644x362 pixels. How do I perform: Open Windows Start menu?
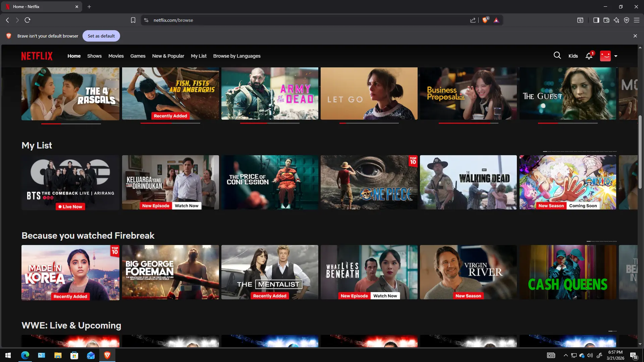tap(8, 355)
